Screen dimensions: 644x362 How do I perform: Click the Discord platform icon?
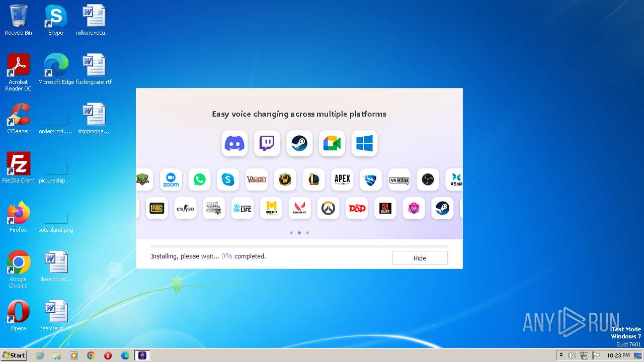coord(234,143)
